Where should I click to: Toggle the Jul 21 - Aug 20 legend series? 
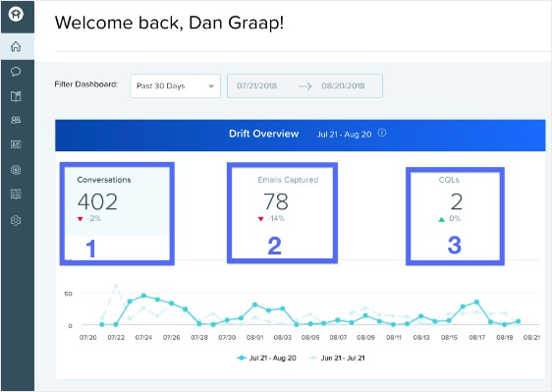click(x=266, y=358)
